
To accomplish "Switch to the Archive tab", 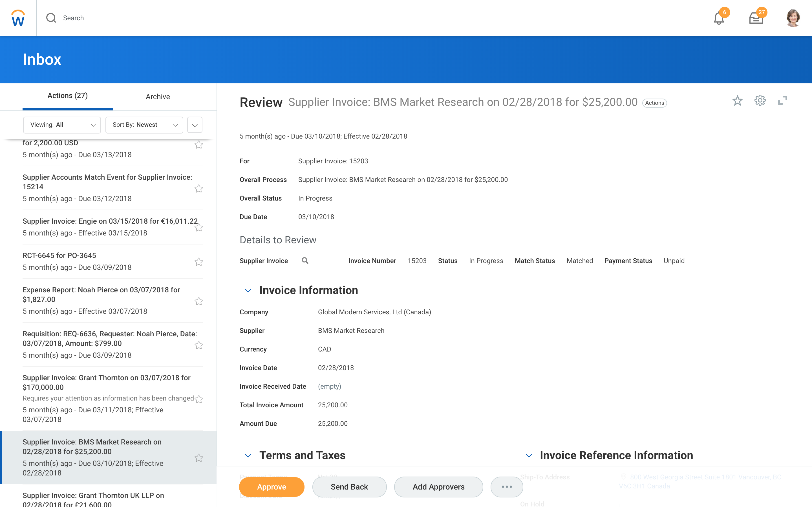I will click(158, 97).
